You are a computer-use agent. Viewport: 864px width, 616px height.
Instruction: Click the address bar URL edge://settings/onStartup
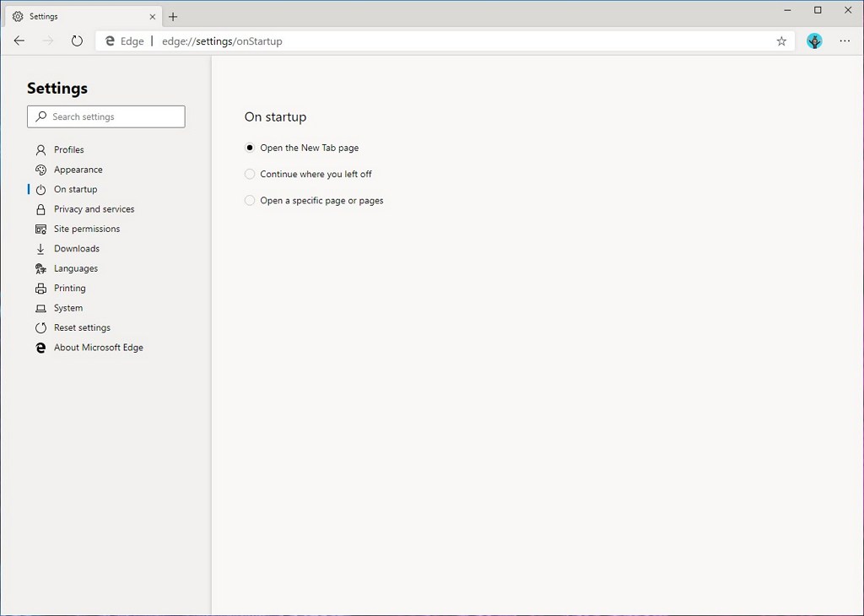[x=222, y=41]
